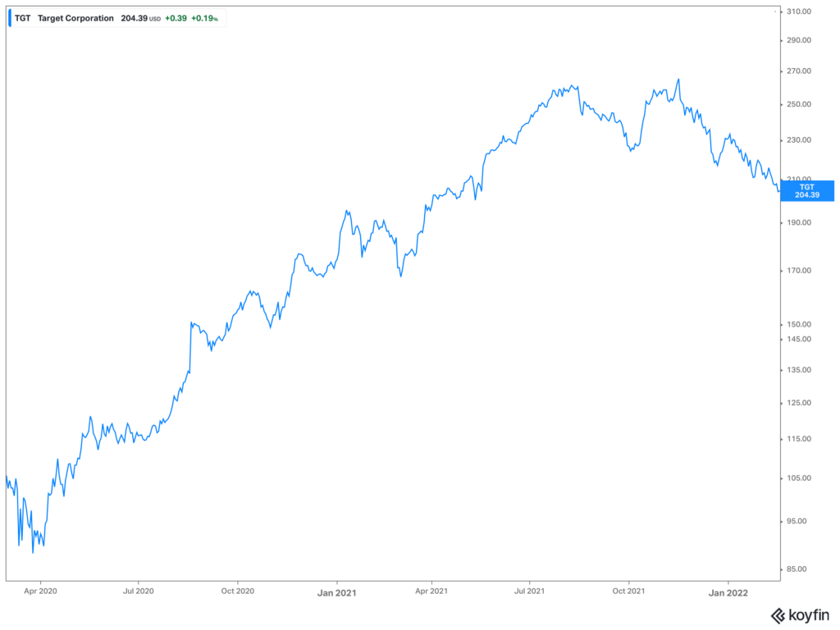Click the 204.39 price in the legend
The width and height of the screenshot is (840, 630).
[x=134, y=18]
